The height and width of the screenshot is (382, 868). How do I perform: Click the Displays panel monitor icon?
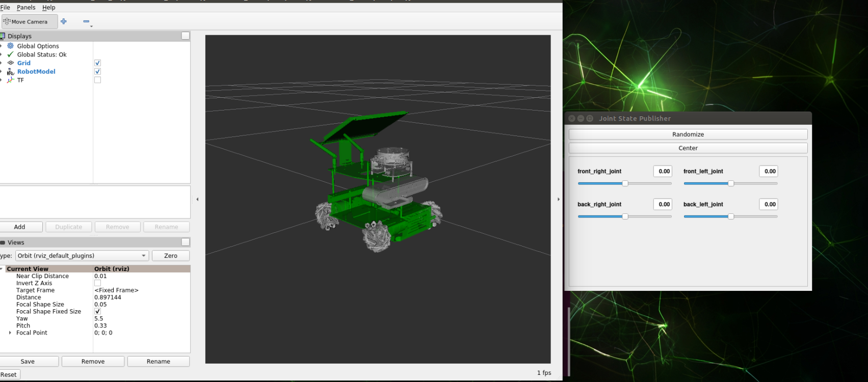click(3, 36)
